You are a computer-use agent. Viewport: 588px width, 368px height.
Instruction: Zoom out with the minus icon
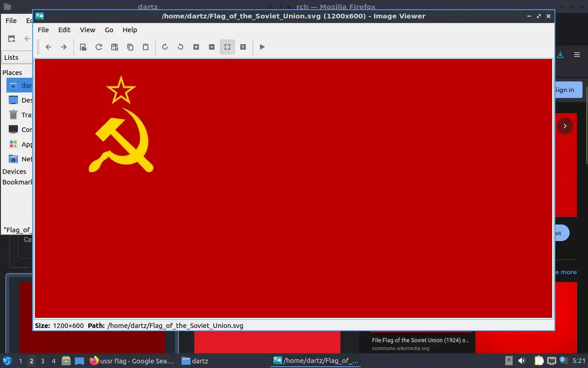point(212,47)
